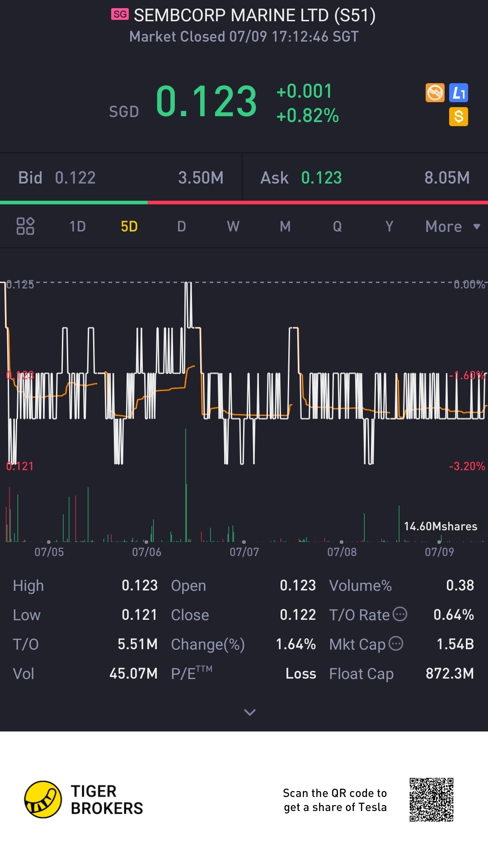The image size is (488, 868).
Task: Tap the Market Closed timestamp line
Action: tap(244, 37)
